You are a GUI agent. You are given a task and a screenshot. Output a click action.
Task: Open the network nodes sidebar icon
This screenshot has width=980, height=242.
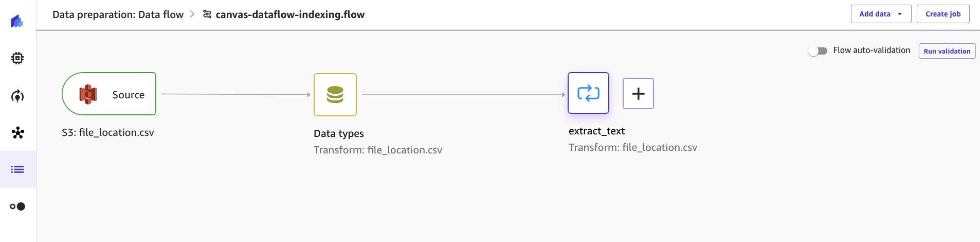pos(17,133)
